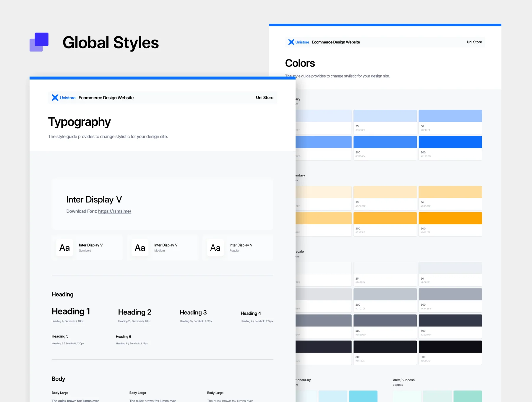Click the Inter Display V font name heading
This screenshot has width=532, height=402.
94,200
